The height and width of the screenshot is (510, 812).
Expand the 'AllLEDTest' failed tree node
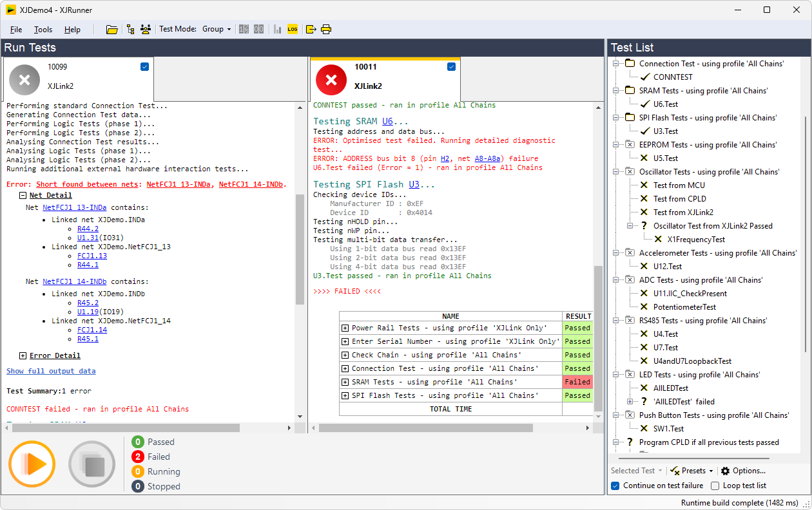630,402
